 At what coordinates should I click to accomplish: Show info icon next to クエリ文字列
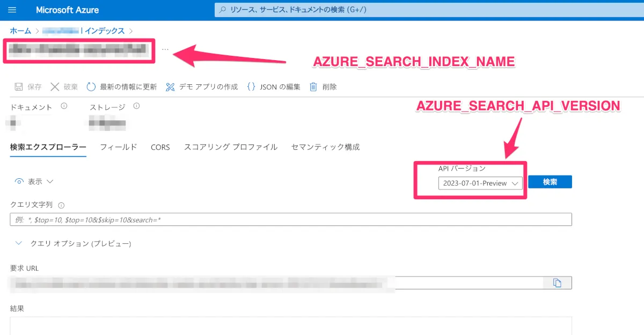click(61, 205)
